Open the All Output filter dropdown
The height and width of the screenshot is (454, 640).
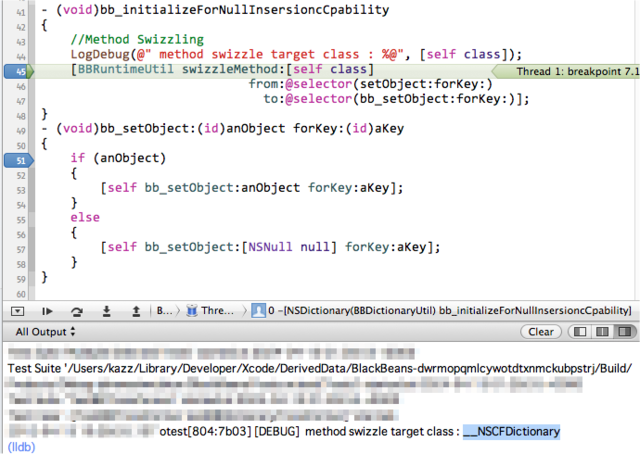point(45,332)
